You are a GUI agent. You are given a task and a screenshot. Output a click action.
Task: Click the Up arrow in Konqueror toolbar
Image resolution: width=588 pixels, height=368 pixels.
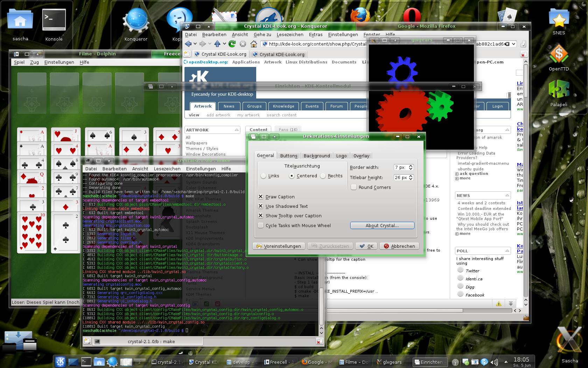coord(217,44)
